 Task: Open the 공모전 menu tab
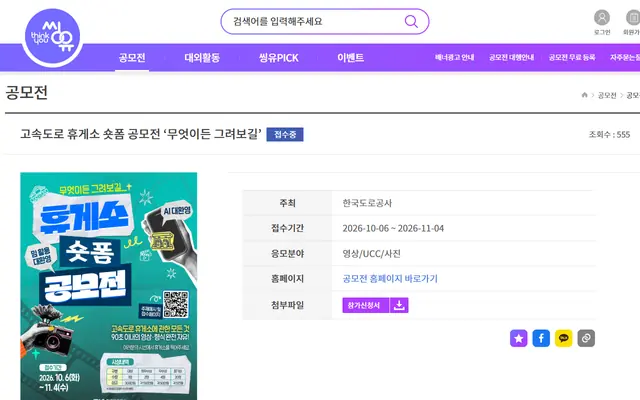pos(132,58)
